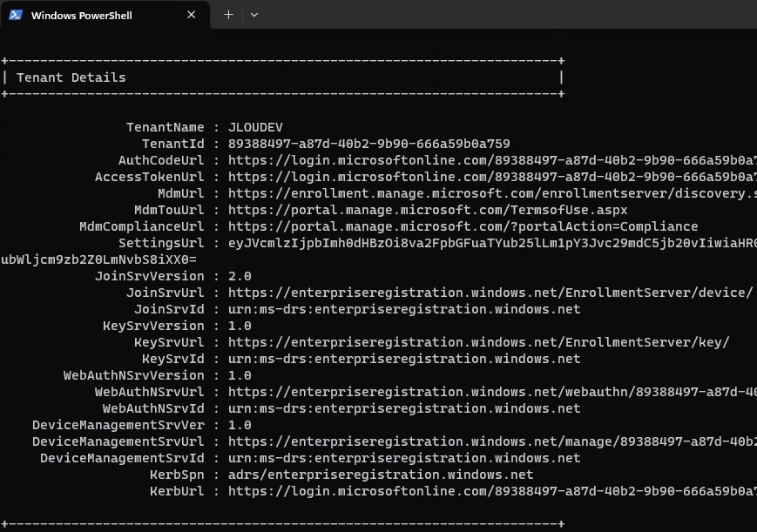The height and width of the screenshot is (532, 757).
Task: Click the PowerShell icon in the tab
Action: tap(16, 16)
